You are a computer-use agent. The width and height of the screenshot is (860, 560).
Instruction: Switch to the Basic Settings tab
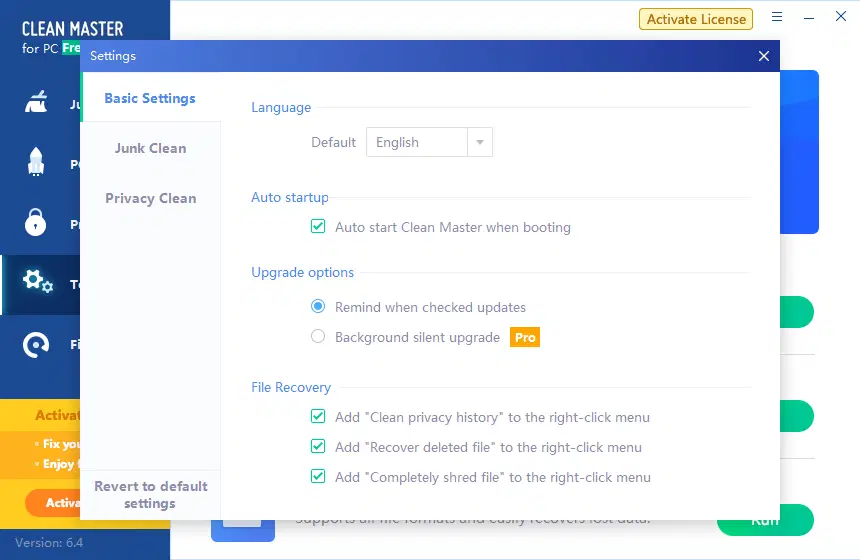150,98
